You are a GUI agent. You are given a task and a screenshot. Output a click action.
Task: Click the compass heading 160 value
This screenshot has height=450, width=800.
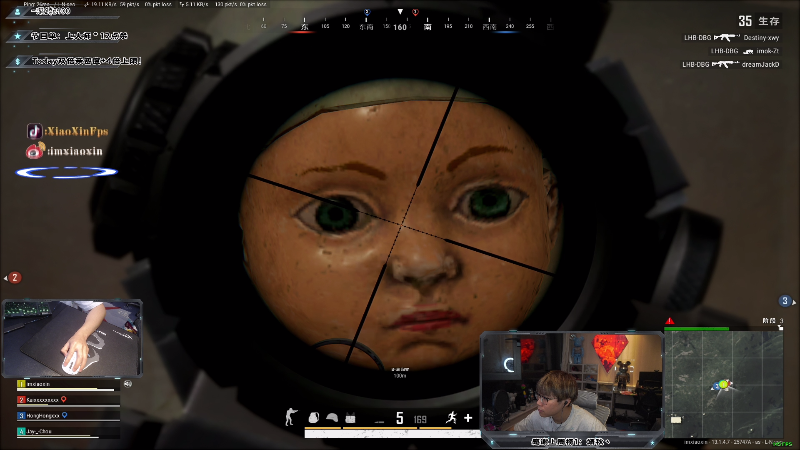click(400, 27)
